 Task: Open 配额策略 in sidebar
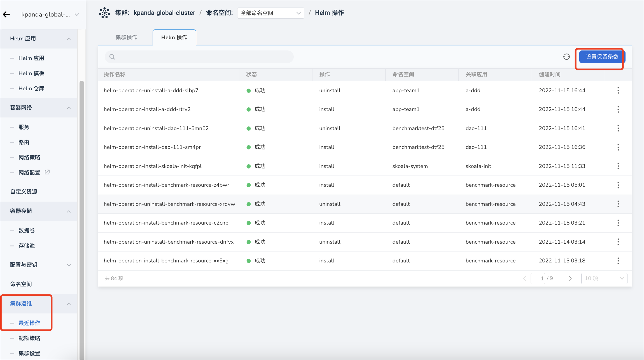click(x=29, y=338)
